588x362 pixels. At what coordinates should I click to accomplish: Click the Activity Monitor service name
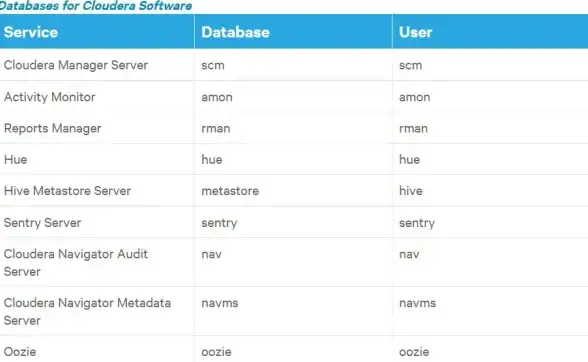coord(50,97)
